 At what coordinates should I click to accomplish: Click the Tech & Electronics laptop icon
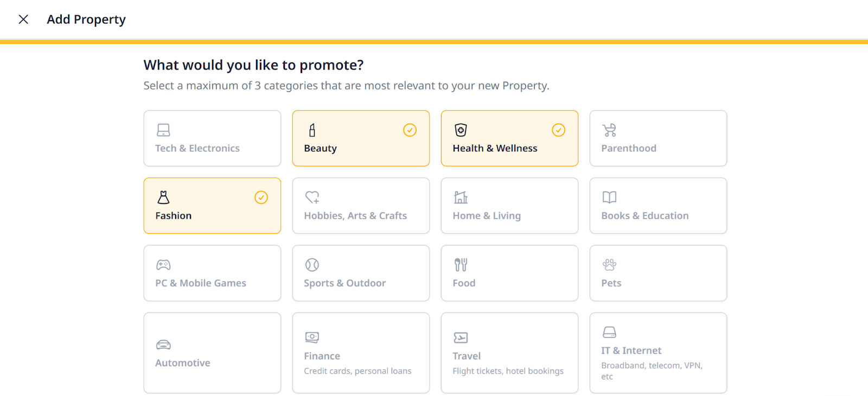163,130
